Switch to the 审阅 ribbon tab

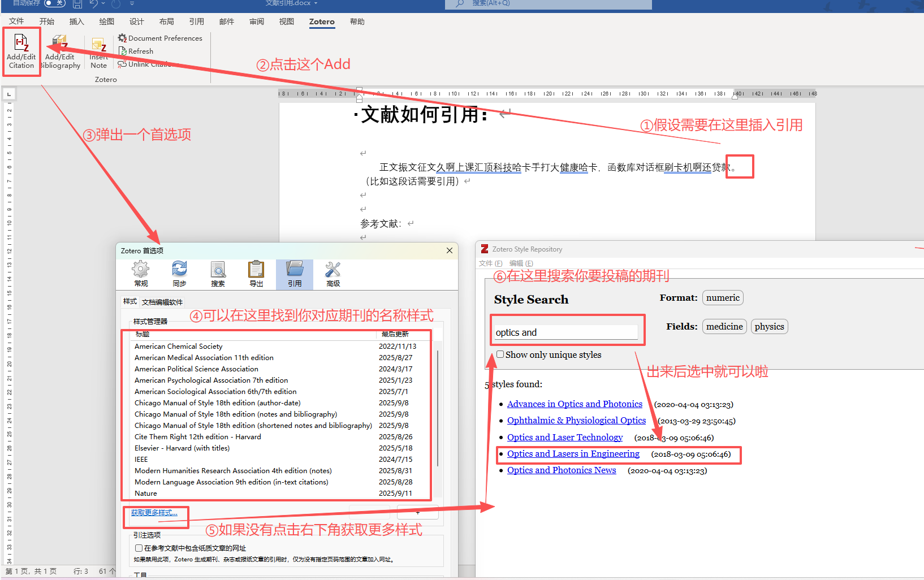257,21
